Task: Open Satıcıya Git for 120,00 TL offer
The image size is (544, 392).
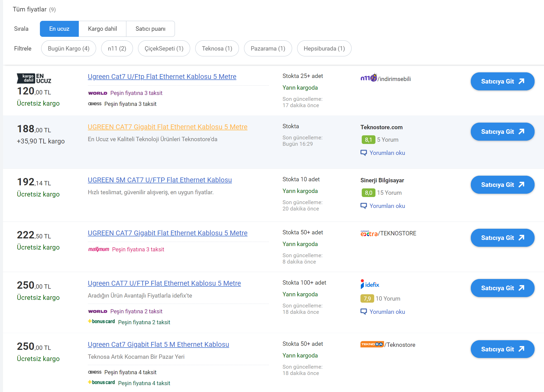Action: 502,81
